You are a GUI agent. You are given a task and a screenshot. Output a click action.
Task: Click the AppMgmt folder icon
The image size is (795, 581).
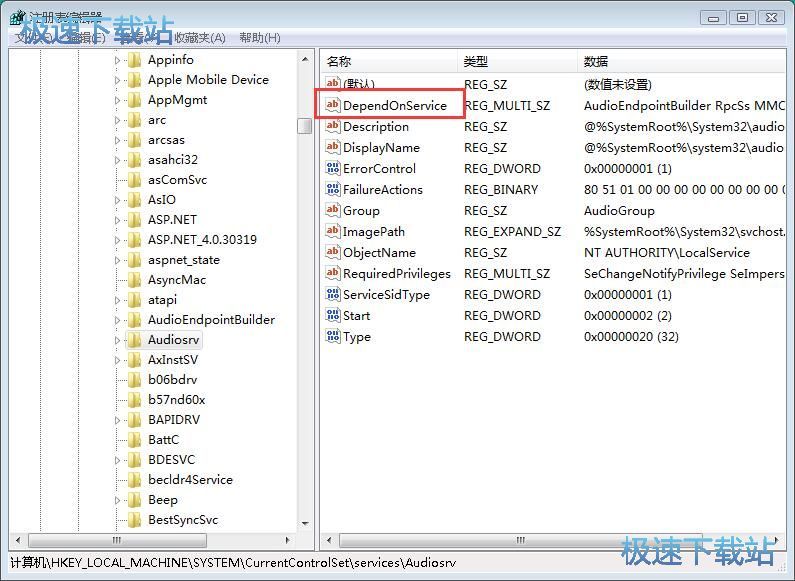point(134,100)
